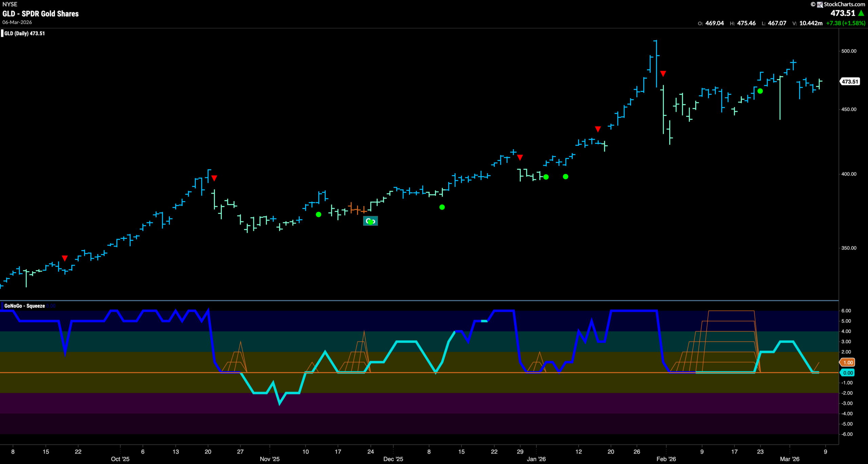The image size is (868, 464).
Task: Click the Jan '26 axis label
Action: pyautogui.click(x=536, y=459)
